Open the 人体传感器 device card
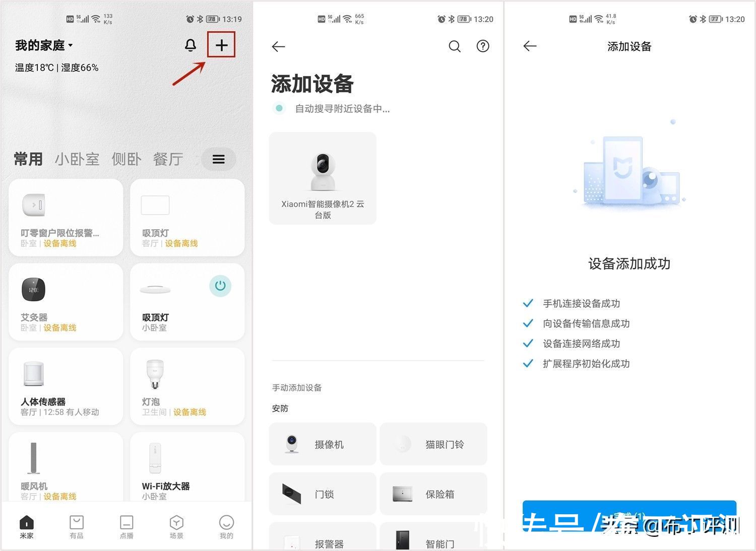 click(66, 386)
